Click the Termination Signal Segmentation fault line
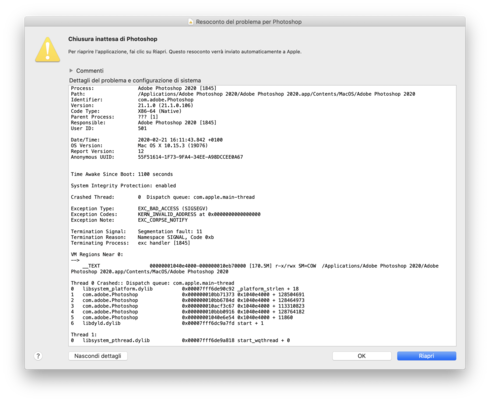This screenshot has width=490, height=402. 136,231
